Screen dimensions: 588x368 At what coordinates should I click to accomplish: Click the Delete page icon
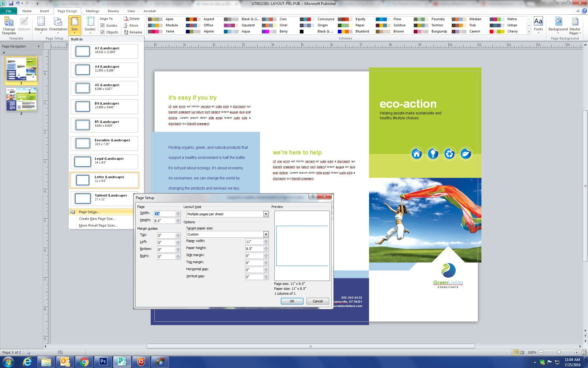pyautogui.click(x=126, y=19)
